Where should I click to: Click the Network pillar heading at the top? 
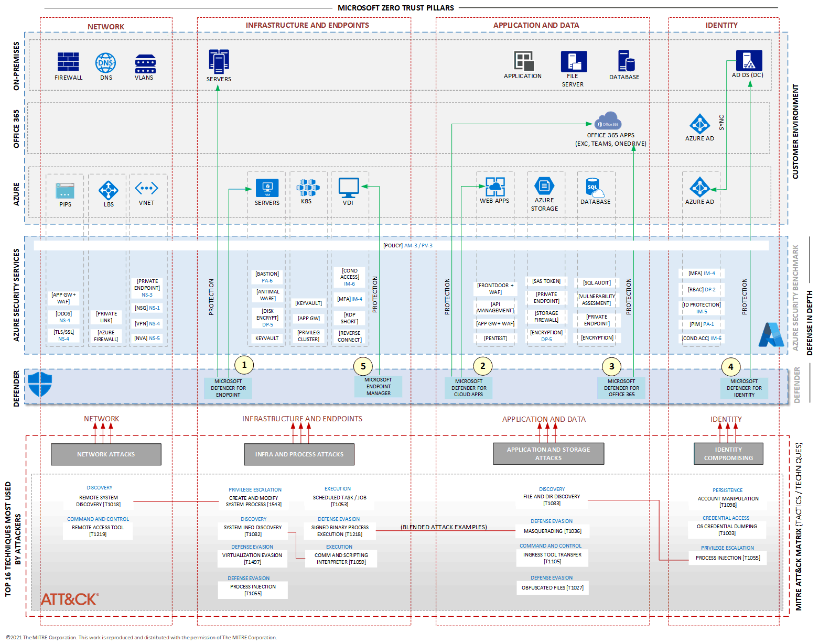click(x=106, y=27)
